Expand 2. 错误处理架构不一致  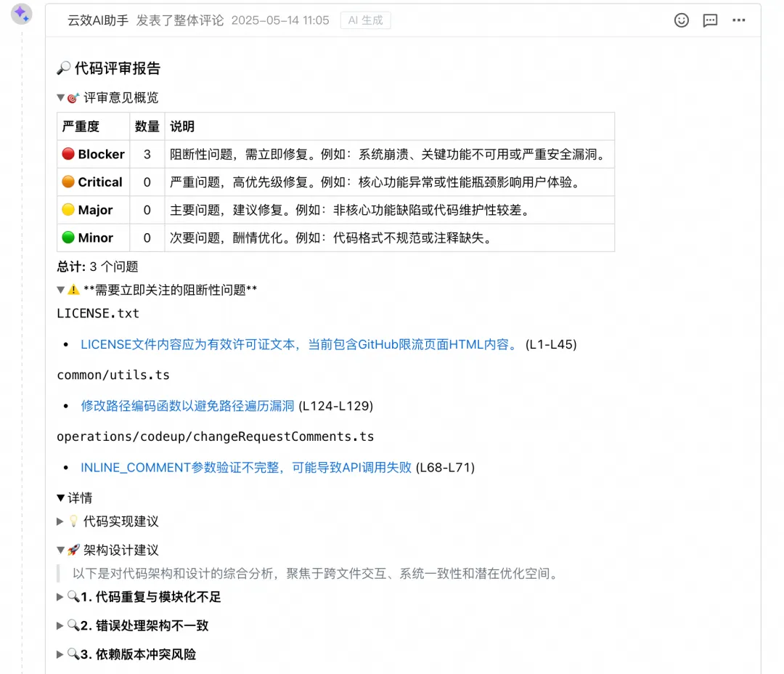60,625
